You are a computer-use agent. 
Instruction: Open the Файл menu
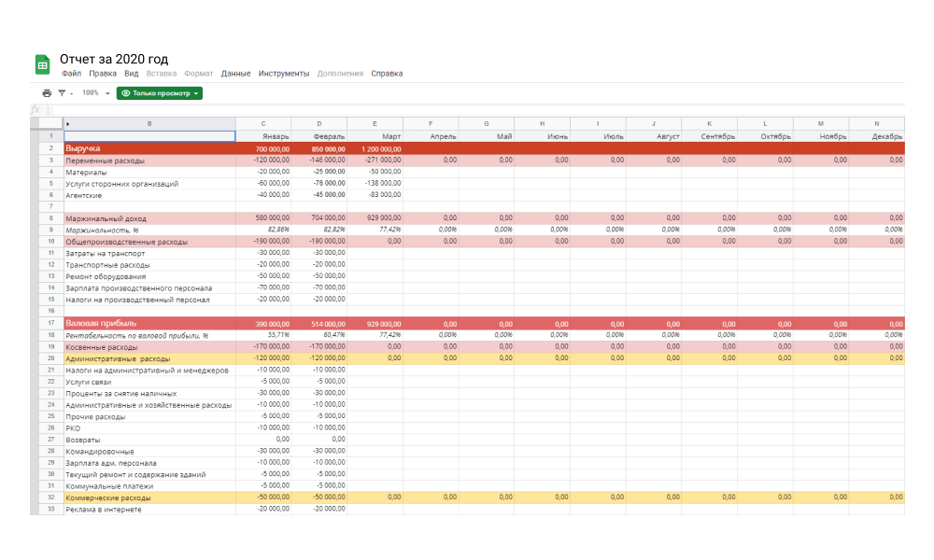[x=72, y=73]
